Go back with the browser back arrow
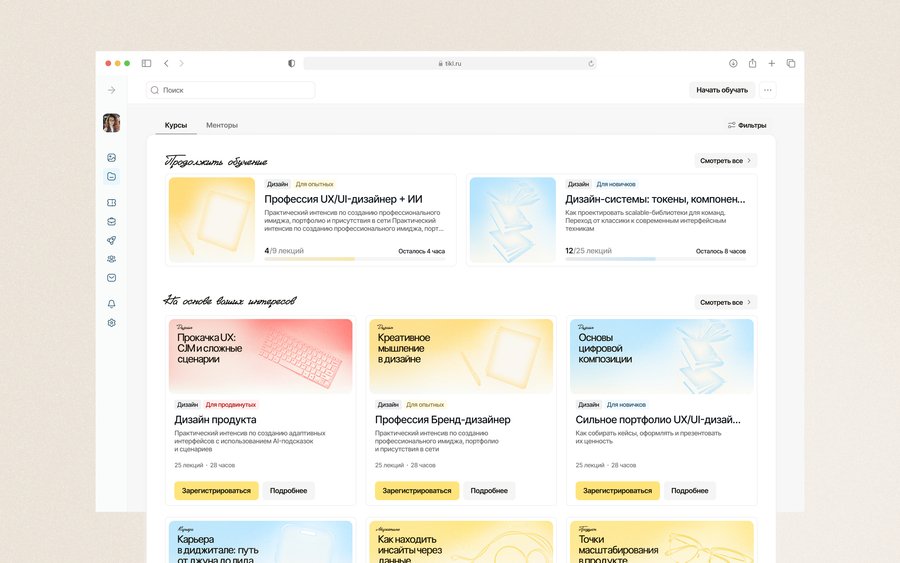 coord(166,63)
